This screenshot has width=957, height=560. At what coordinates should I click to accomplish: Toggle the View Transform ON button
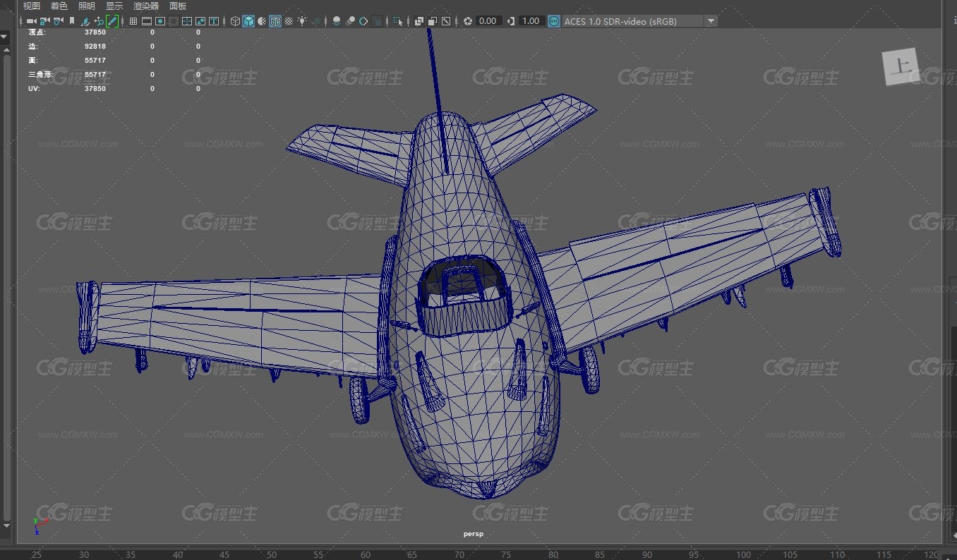coord(554,21)
